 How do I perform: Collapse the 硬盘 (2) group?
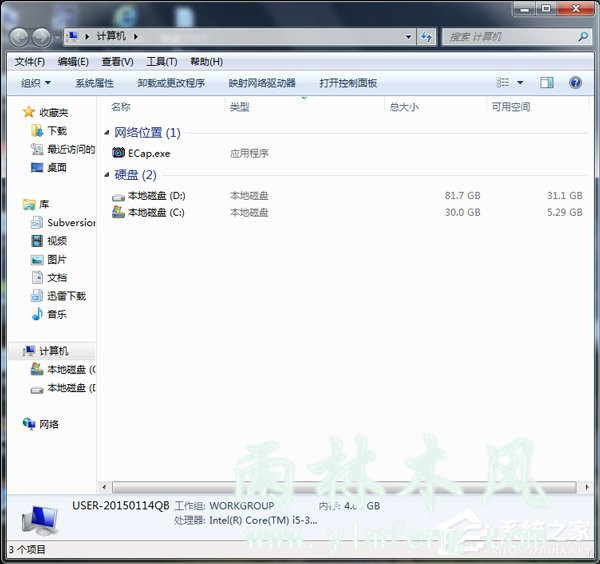coord(107,174)
